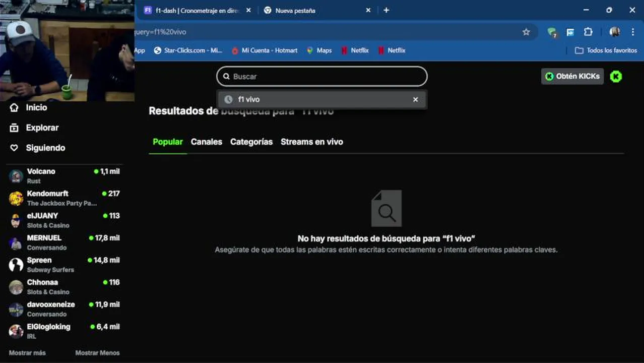Close the Nueva pestaña browser tab

368,10
